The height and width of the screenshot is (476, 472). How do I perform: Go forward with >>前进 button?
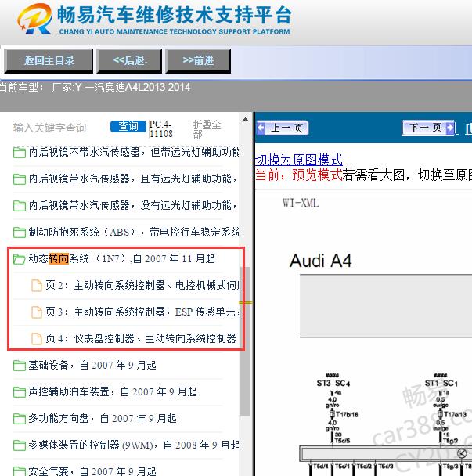pos(198,61)
